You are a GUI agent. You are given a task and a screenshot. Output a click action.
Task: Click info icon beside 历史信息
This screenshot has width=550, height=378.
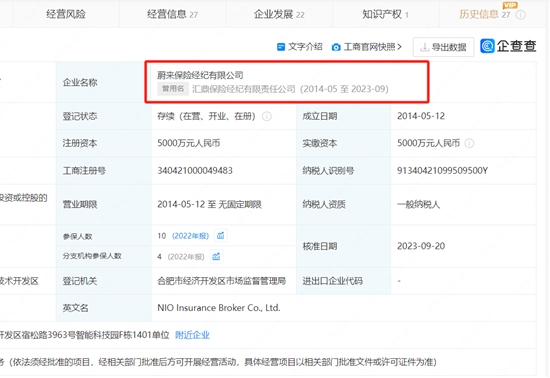[x=521, y=15]
